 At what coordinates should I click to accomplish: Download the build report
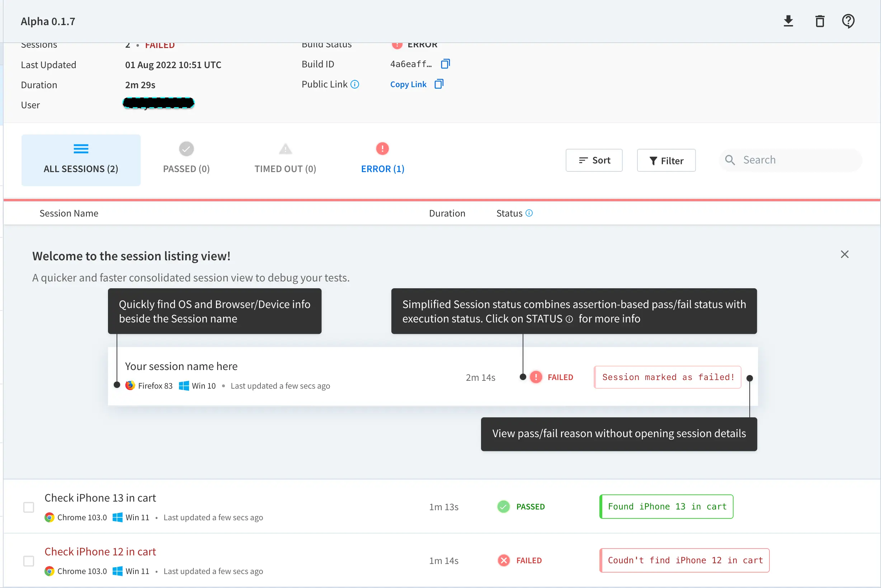coord(788,22)
